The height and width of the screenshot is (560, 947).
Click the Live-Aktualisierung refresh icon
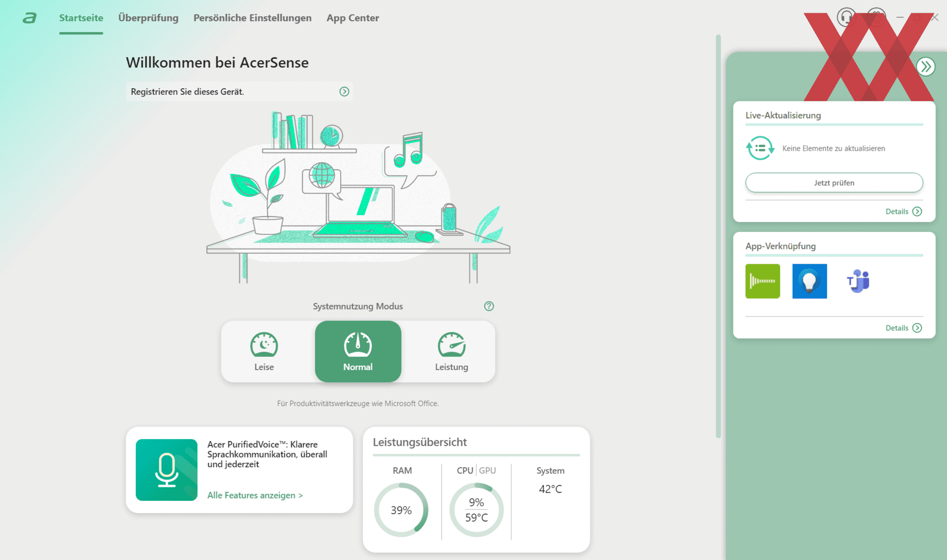760,148
